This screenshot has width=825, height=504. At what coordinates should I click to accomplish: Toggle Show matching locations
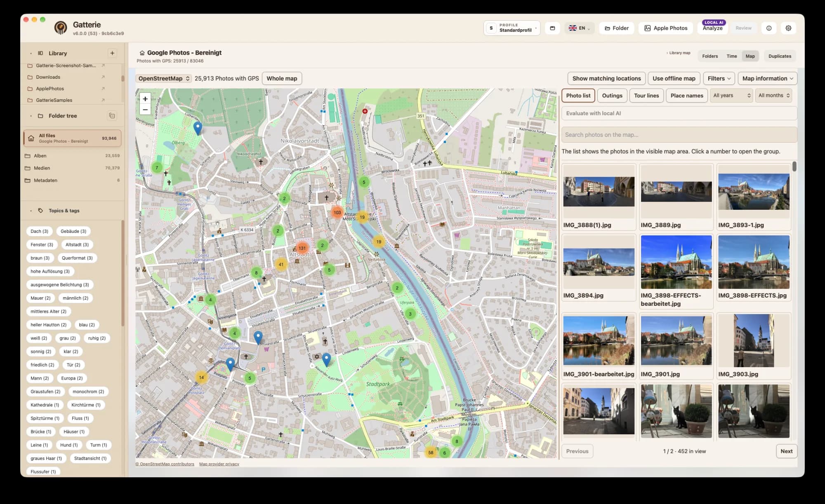click(606, 78)
